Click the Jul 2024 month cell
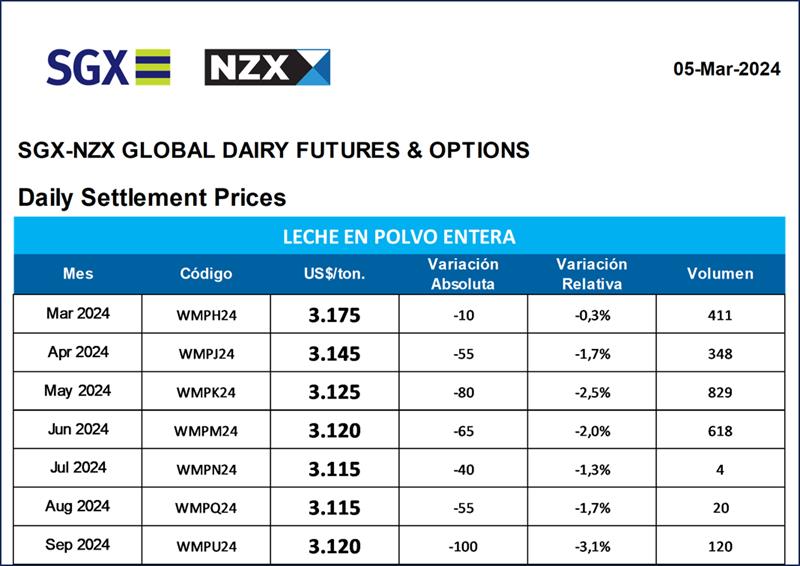 78,468
